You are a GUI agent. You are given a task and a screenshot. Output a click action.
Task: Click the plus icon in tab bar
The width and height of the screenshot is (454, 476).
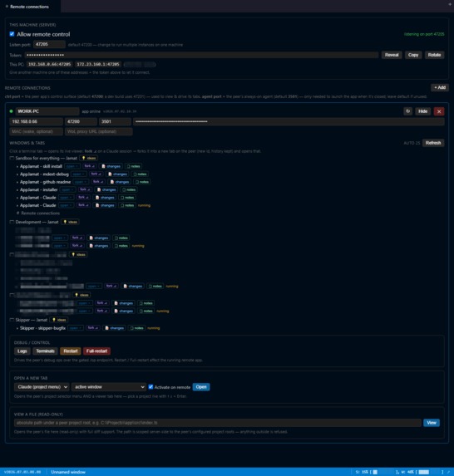click(450, 4)
